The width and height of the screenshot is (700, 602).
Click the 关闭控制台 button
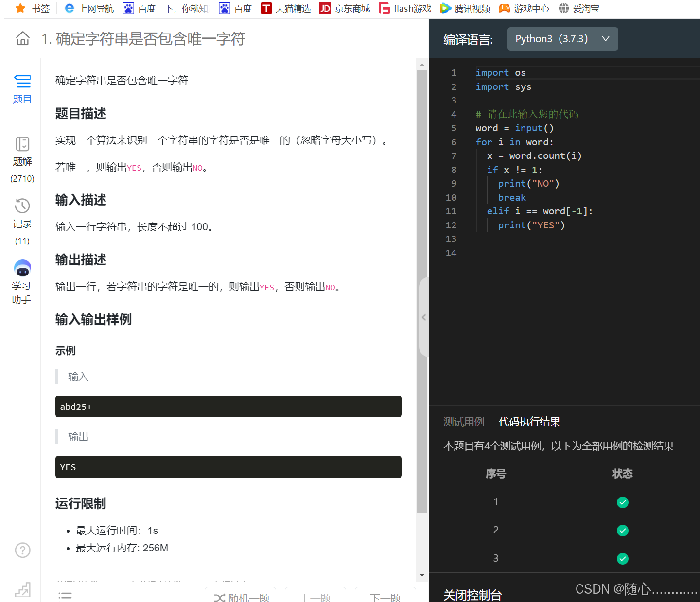(x=472, y=595)
